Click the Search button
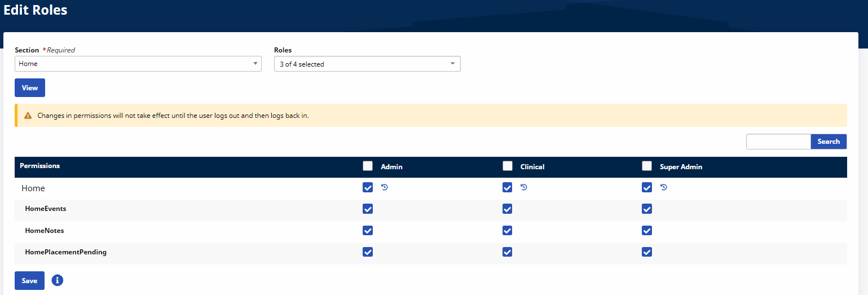 pos(829,142)
